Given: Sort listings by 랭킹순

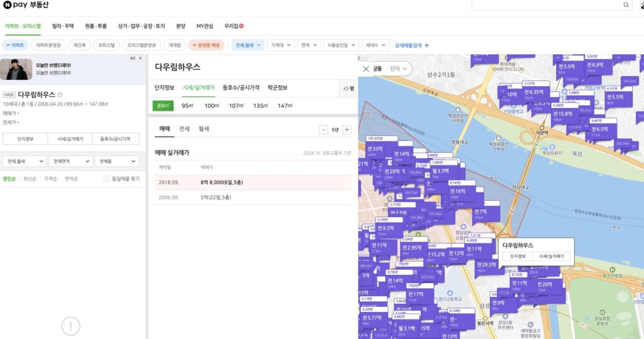Looking at the screenshot, I should [9, 179].
